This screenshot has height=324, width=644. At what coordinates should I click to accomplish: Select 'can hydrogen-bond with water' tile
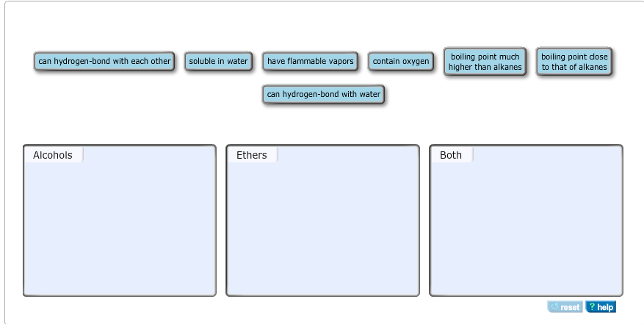[323, 95]
